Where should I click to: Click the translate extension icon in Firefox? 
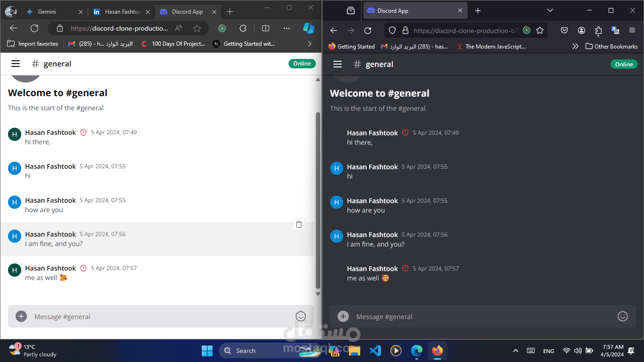(x=615, y=31)
